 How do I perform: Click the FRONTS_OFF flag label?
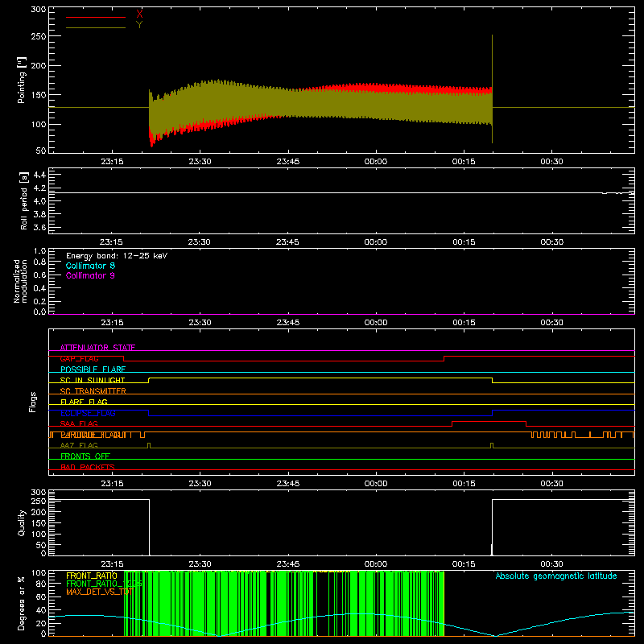[85, 456]
